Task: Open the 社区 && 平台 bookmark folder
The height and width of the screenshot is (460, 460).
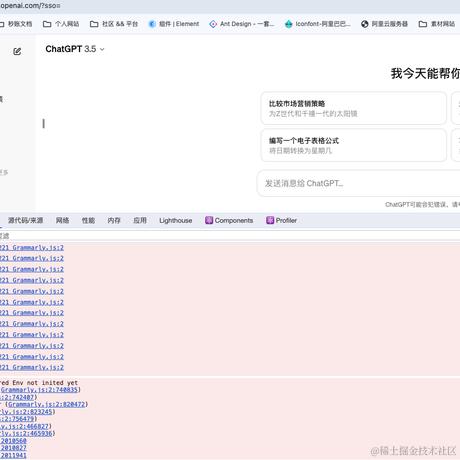Action: [114, 24]
